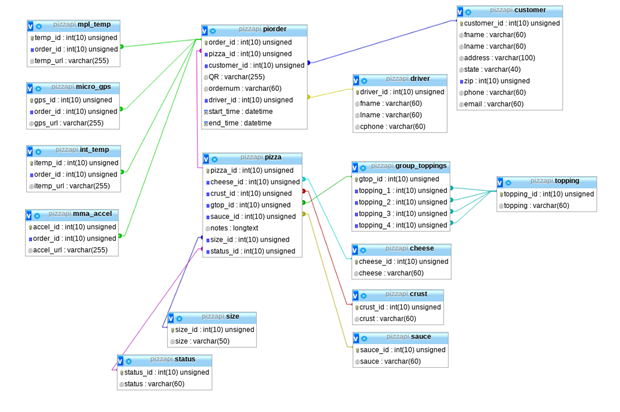620x412 pixels.
Task: Click gtop_id column in pizza table
Action: pos(248,205)
